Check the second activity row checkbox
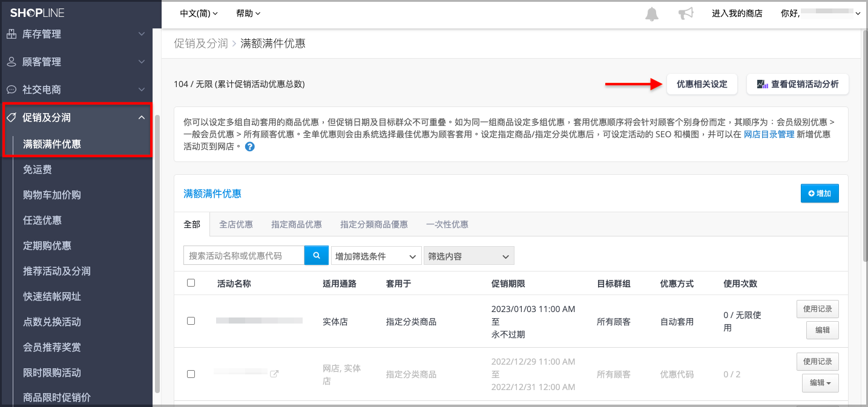 click(191, 374)
